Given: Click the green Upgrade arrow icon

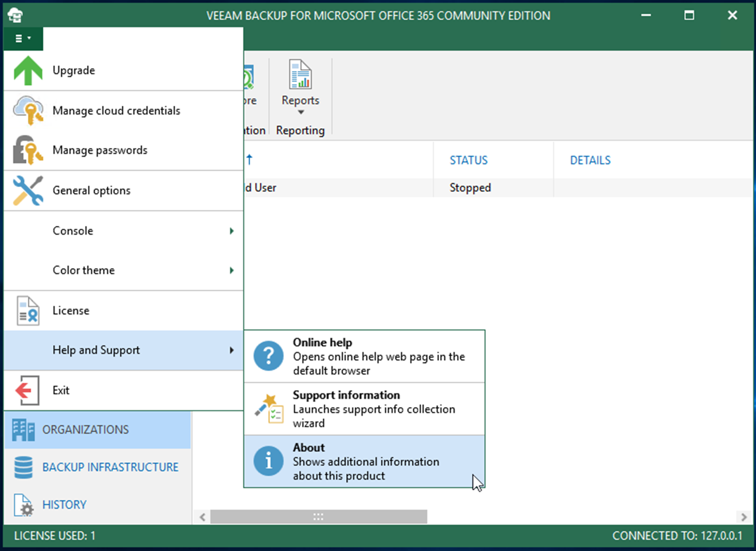Looking at the screenshot, I should point(28,70).
